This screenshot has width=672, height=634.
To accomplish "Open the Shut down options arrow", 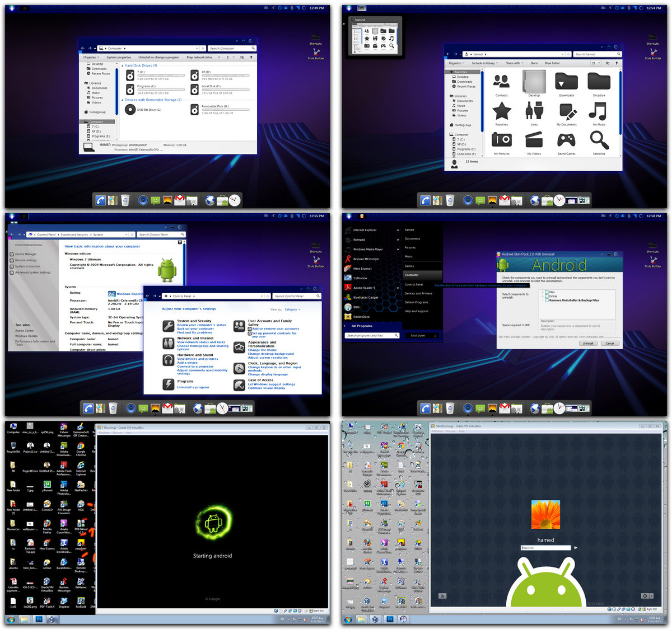I will 435,336.
